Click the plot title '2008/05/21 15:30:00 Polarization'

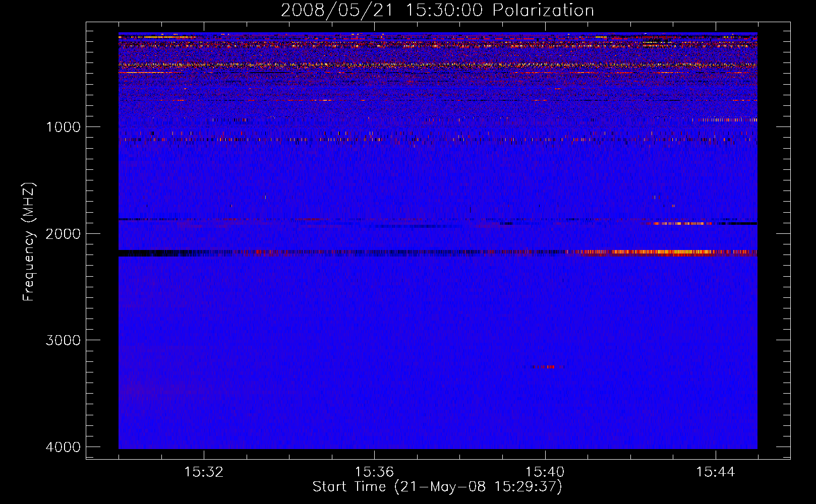pos(437,10)
